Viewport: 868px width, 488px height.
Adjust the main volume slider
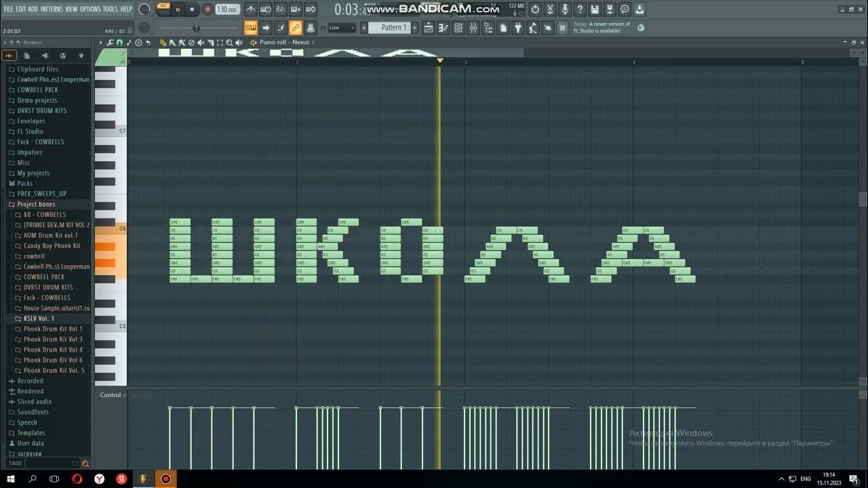click(197, 28)
